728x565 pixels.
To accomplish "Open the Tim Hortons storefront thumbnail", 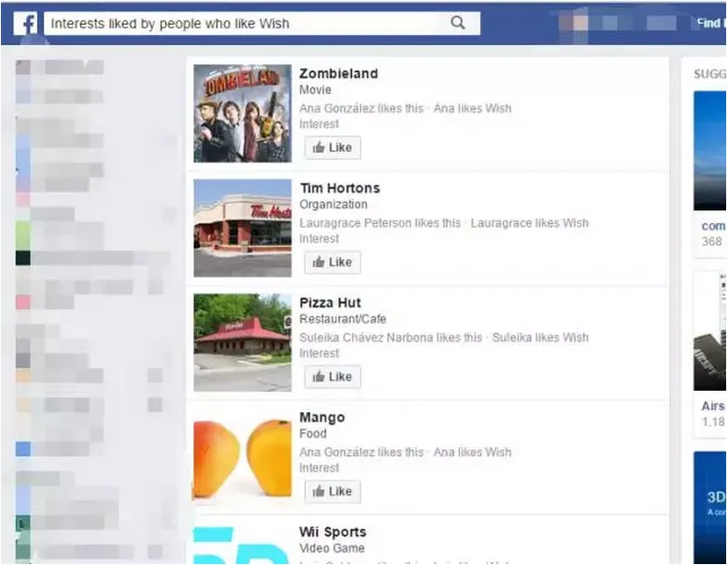I will pos(242,228).
